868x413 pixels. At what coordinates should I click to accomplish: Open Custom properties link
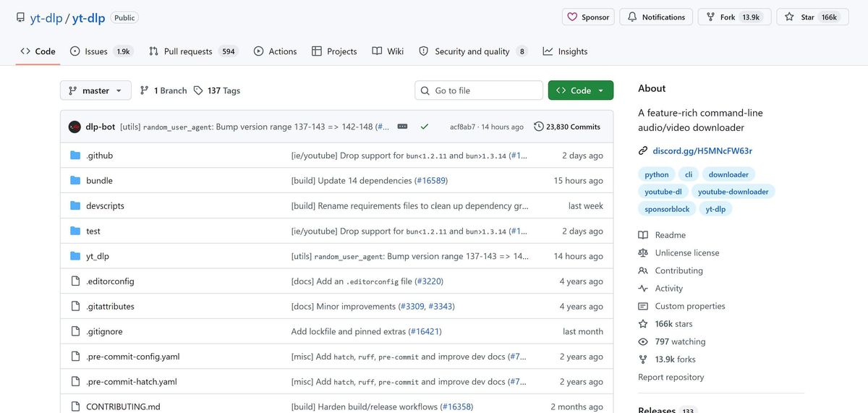(x=681, y=306)
